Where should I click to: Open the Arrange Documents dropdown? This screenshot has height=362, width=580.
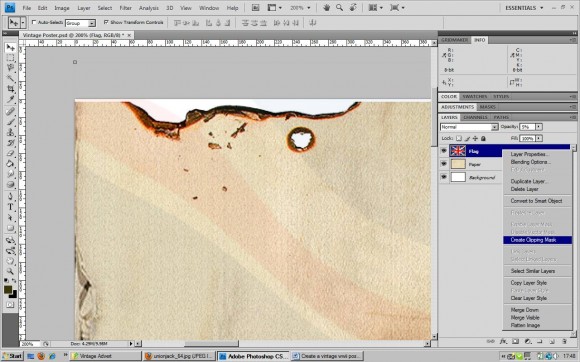pos(375,8)
